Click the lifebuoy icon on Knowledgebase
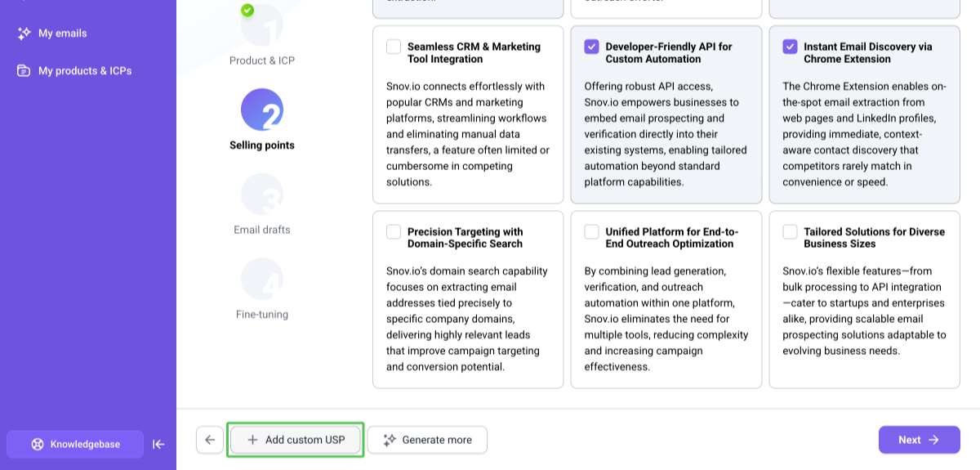The height and width of the screenshot is (470, 980). coord(38,445)
